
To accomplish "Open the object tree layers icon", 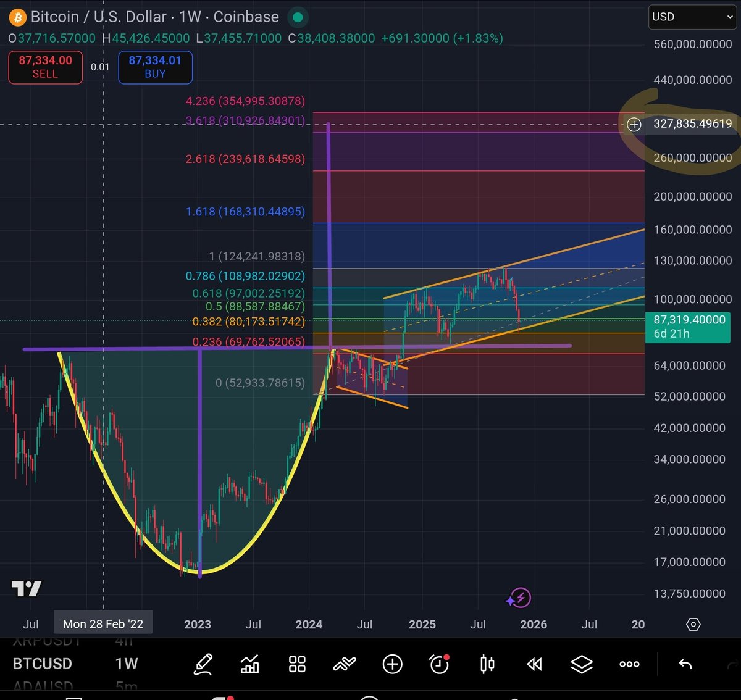I will point(581,664).
